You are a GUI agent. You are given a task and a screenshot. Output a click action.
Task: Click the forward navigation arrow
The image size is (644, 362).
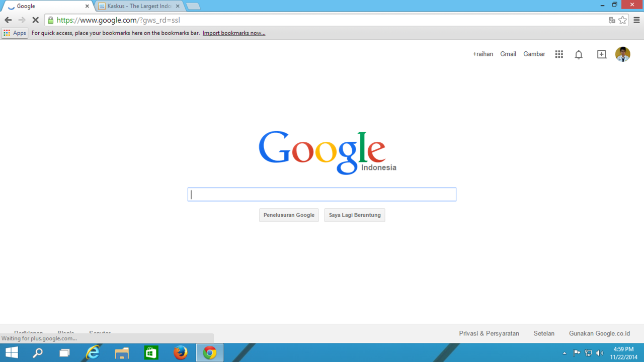[22, 20]
